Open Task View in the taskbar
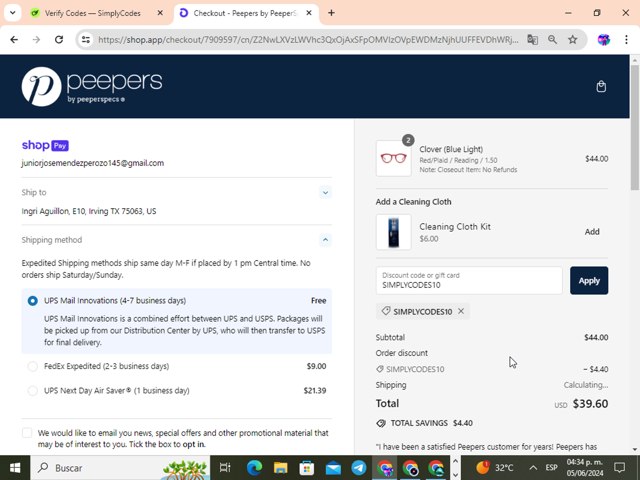 point(225,468)
